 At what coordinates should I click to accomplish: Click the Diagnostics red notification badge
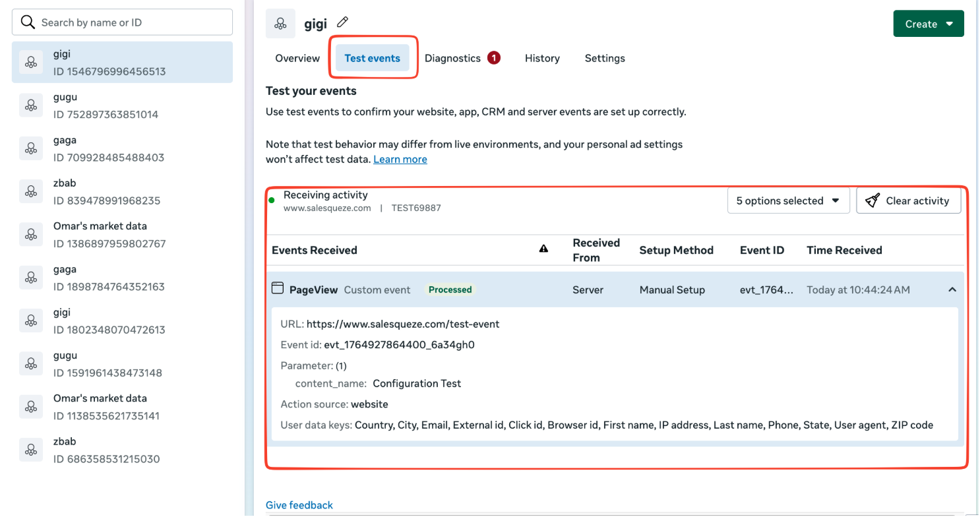pyautogui.click(x=494, y=58)
